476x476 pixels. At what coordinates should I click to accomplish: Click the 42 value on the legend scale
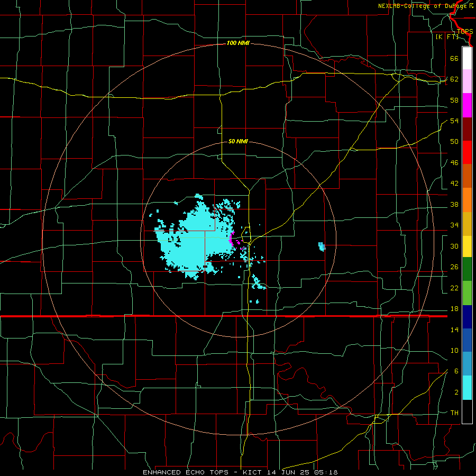[454, 184]
